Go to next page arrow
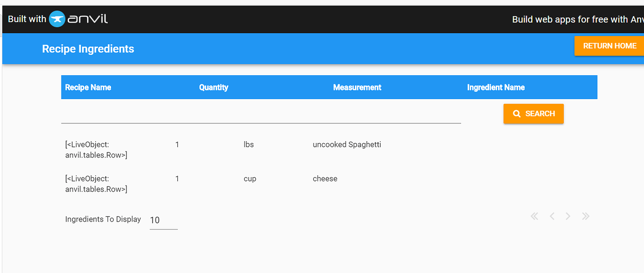The height and width of the screenshot is (273, 644). pyautogui.click(x=568, y=216)
